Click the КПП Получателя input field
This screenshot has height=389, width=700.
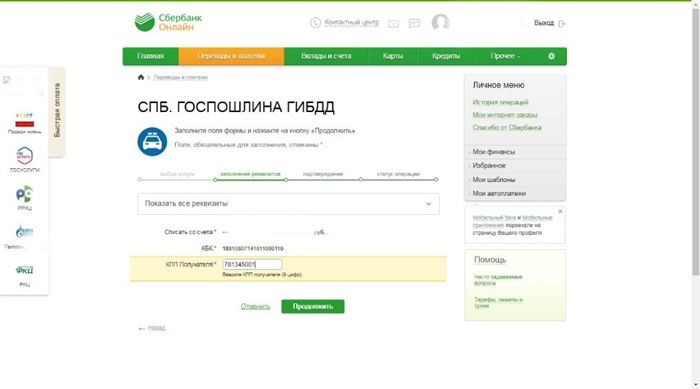(252, 264)
